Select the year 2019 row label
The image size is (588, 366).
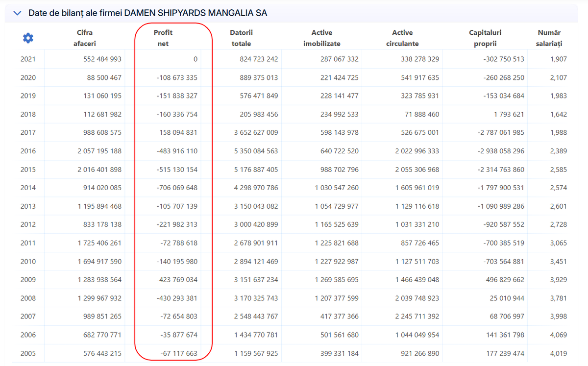[28, 96]
